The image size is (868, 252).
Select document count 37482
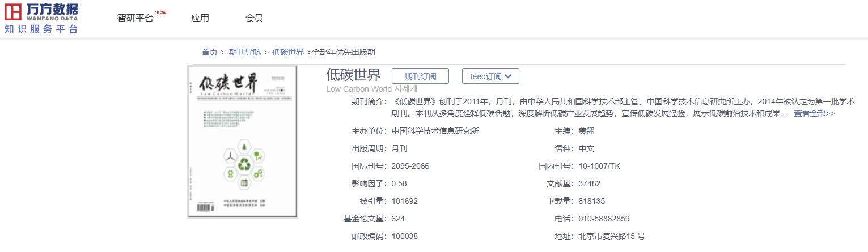590,183
